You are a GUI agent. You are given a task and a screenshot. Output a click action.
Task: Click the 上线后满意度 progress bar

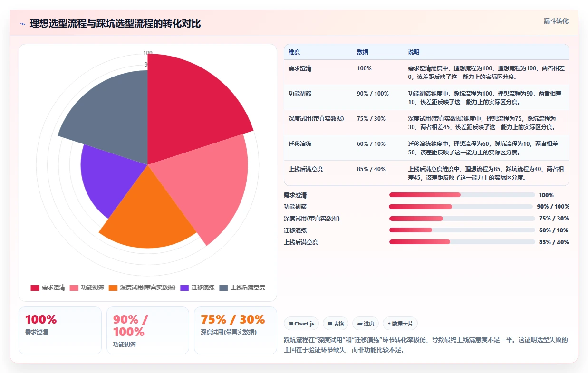(x=462, y=242)
